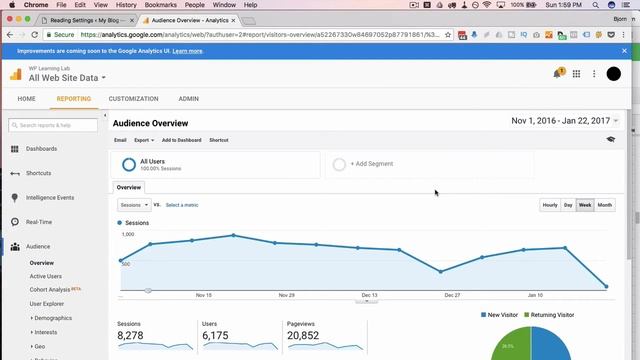
Task: Open the CUSTOMIZATION tab
Action: click(x=133, y=99)
